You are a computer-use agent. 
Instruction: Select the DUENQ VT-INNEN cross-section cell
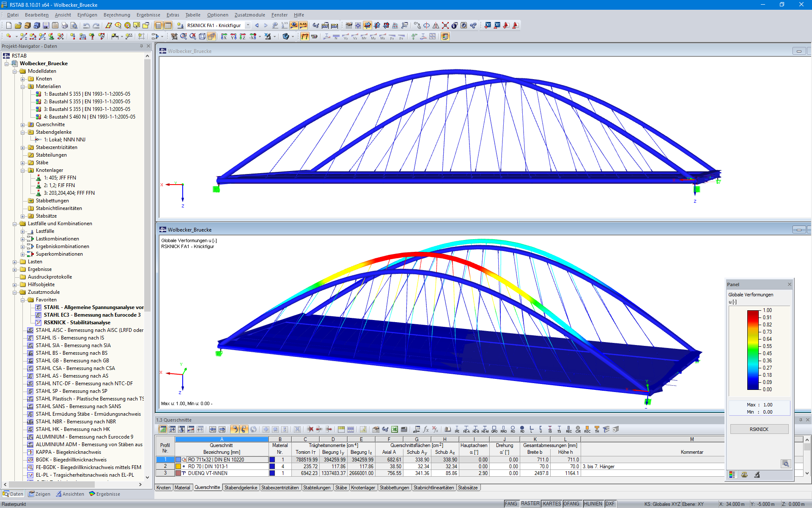point(207,473)
